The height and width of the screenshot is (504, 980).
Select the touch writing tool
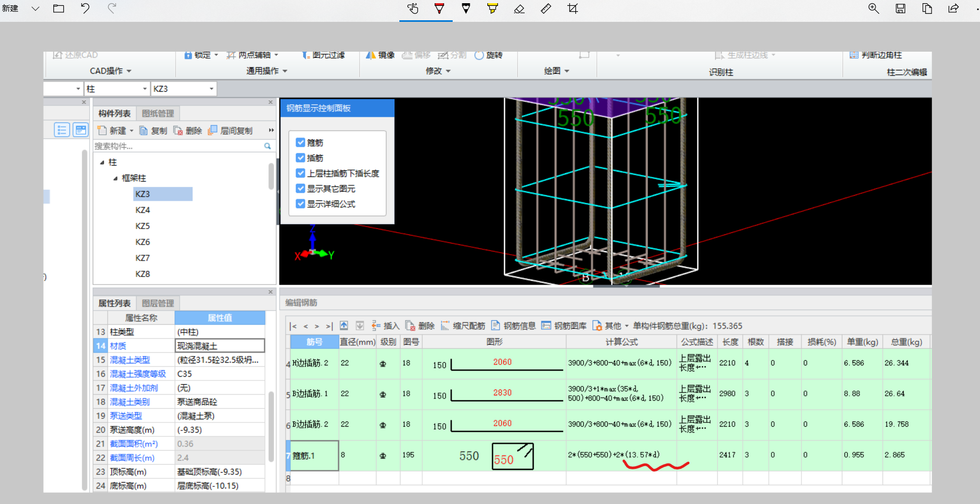413,9
